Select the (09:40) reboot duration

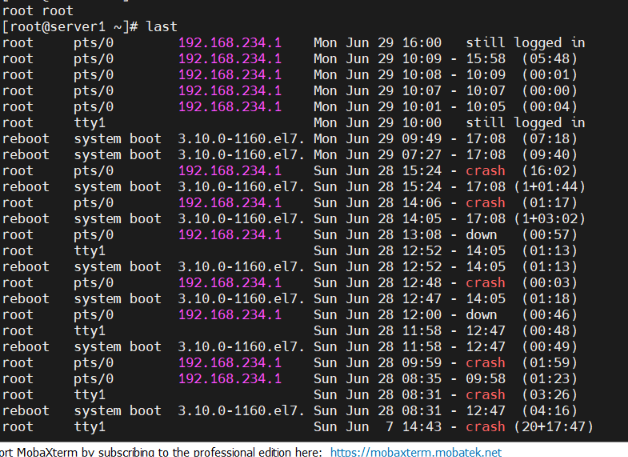550,155
